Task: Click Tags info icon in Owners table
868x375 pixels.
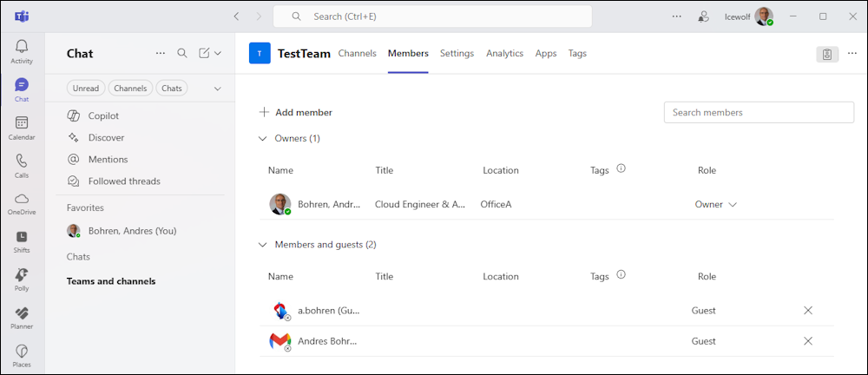Action: coord(621,169)
